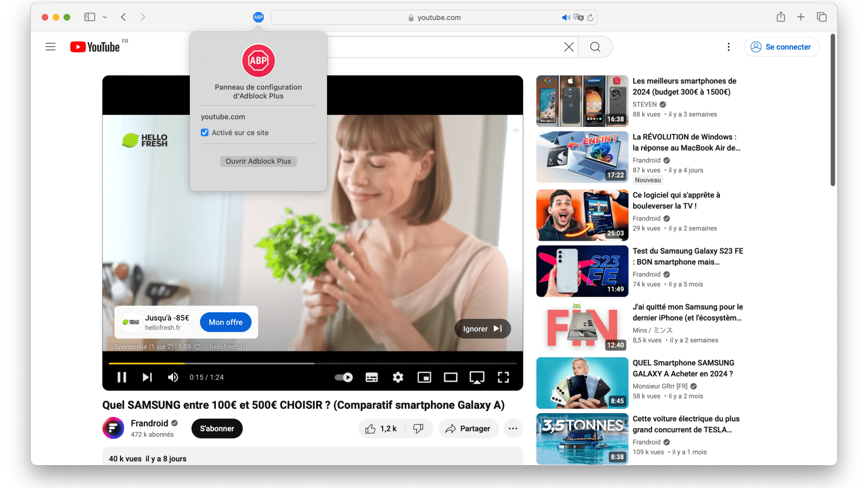
Task: Open the player settings gear
Action: [x=398, y=377]
